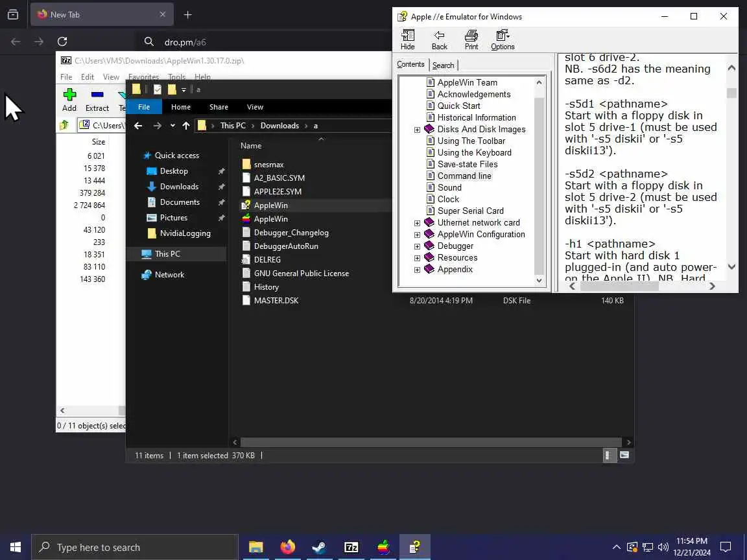
Task: Switch to help Contents tab
Action: tap(410, 64)
